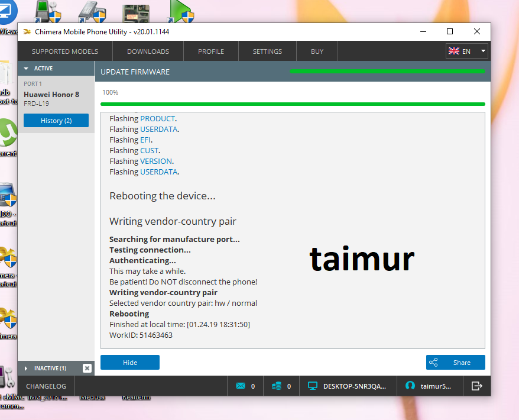
Task: Expand the Inactive (1) section
Action: point(26,369)
